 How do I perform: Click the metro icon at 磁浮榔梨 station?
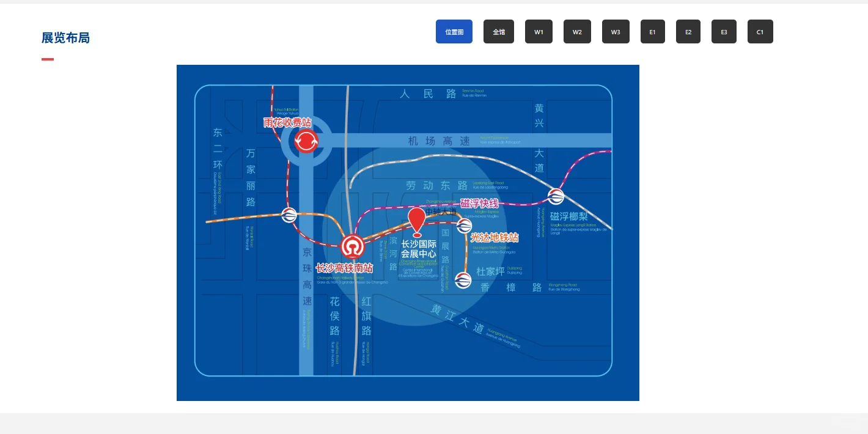click(x=556, y=196)
